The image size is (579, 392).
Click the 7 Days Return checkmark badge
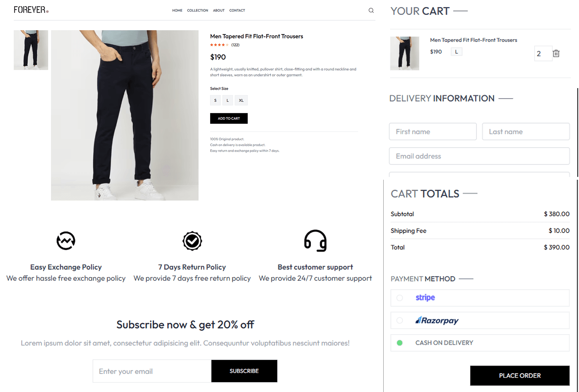coord(192,241)
